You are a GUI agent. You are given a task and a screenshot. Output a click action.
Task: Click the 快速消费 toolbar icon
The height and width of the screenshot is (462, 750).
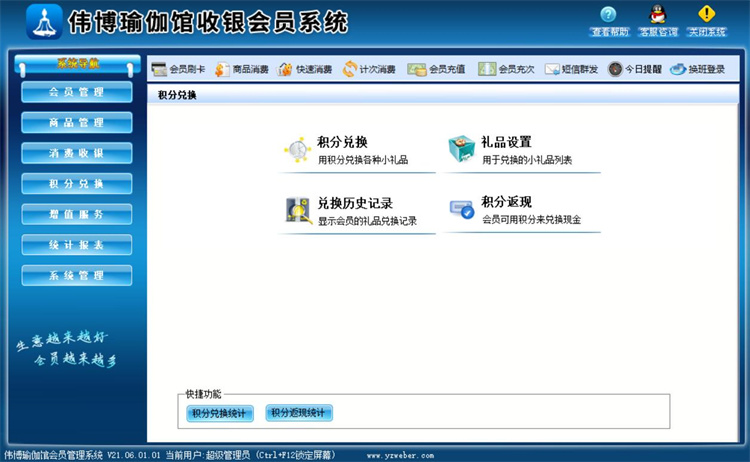click(x=285, y=69)
